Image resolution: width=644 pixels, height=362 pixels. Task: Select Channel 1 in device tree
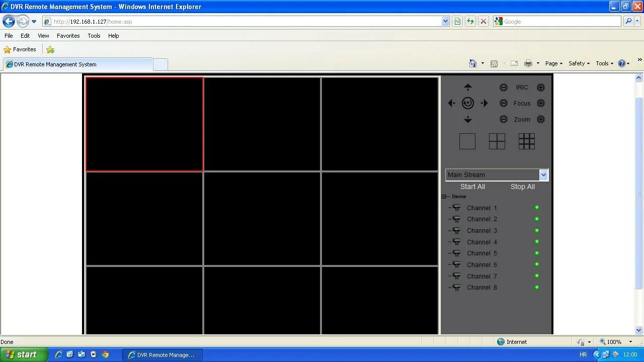pyautogui.click(x=481, y=208)
